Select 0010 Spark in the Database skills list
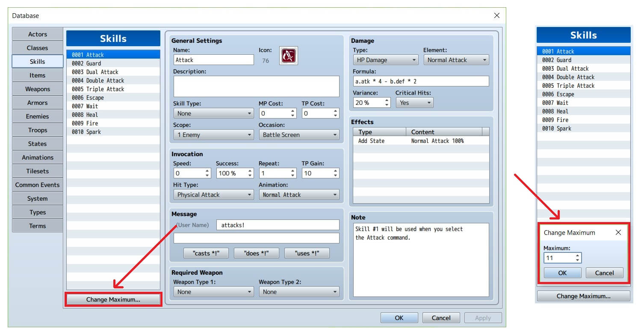The width and height of the screenshot is (644, 335). [x=113, y=132]
